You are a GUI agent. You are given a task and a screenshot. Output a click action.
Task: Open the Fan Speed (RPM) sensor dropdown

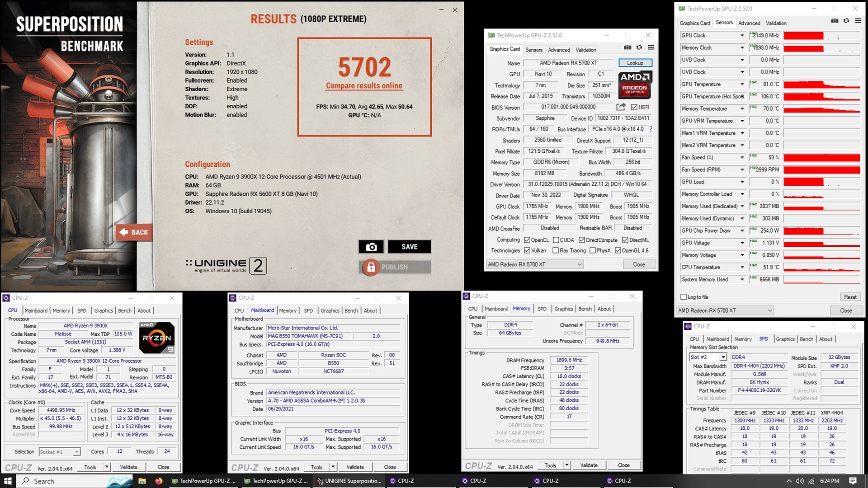(742, 169)
